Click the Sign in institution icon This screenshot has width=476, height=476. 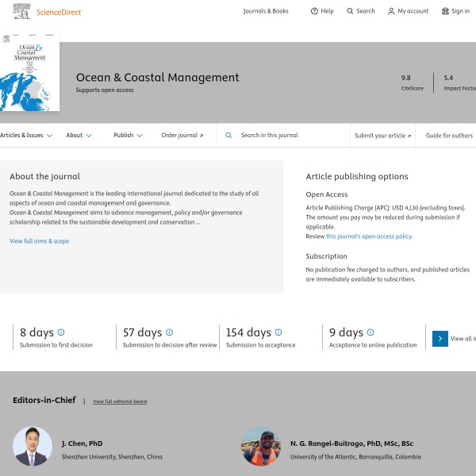click(x=445, y=11)
